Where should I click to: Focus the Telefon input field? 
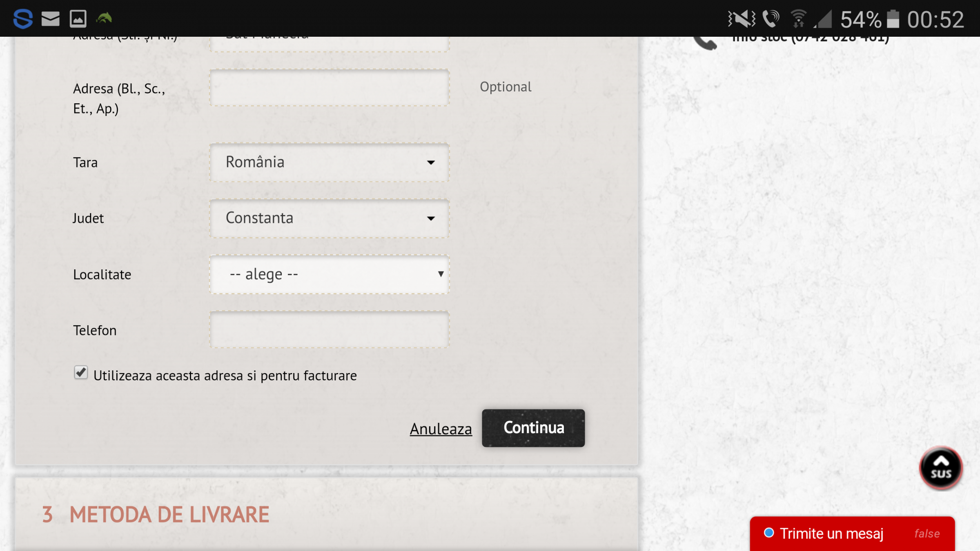(329, 330)
